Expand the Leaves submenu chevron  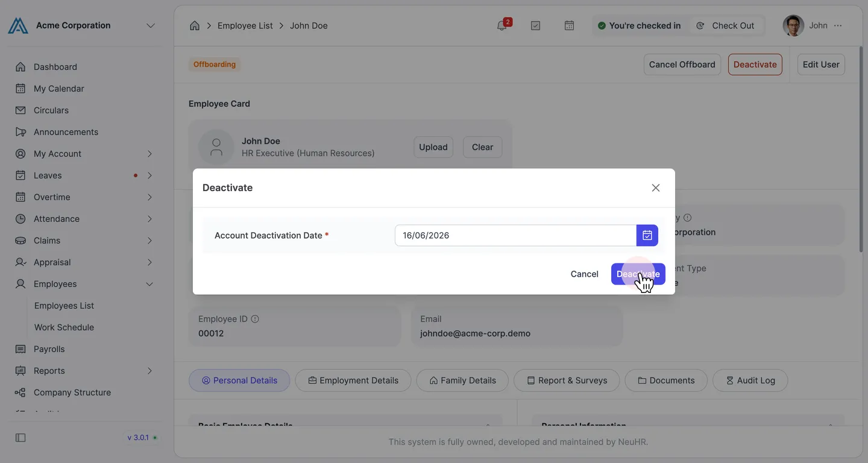149,175
